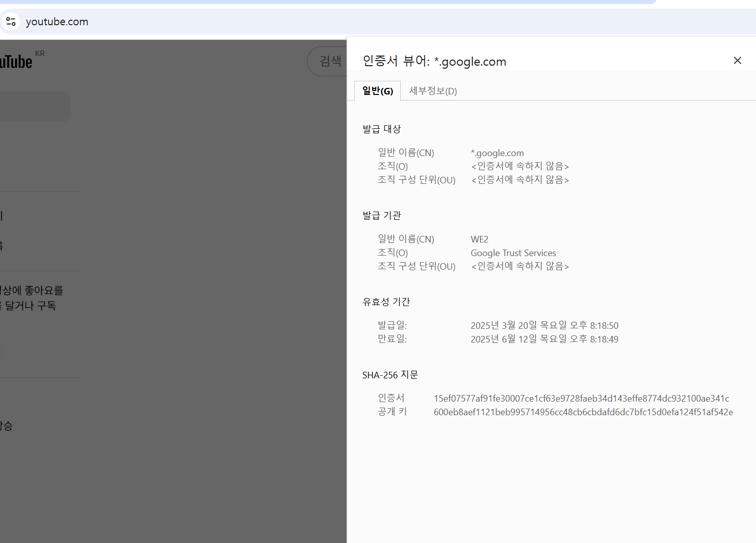Viewport: 756px width, 543px height.
Task: Select the *.google.com common name value
Action: [497, 153]
